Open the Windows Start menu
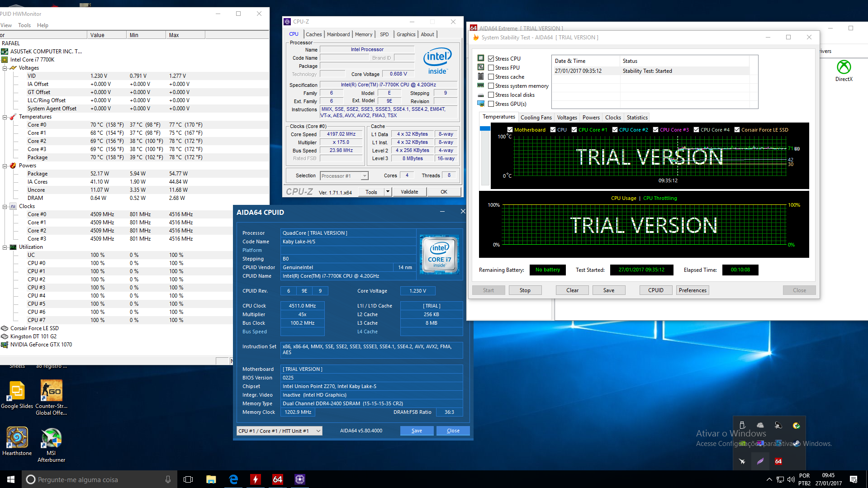The width and height of the screenshot is (868, 488). pos(11,479)
